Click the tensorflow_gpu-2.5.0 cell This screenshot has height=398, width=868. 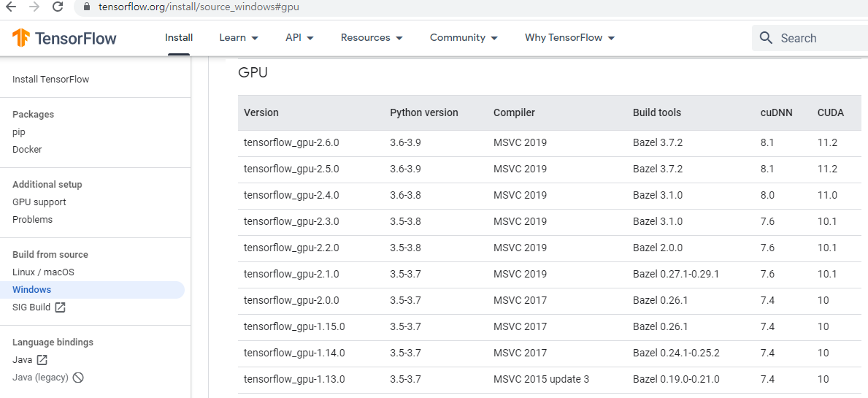tap(291, 169)
